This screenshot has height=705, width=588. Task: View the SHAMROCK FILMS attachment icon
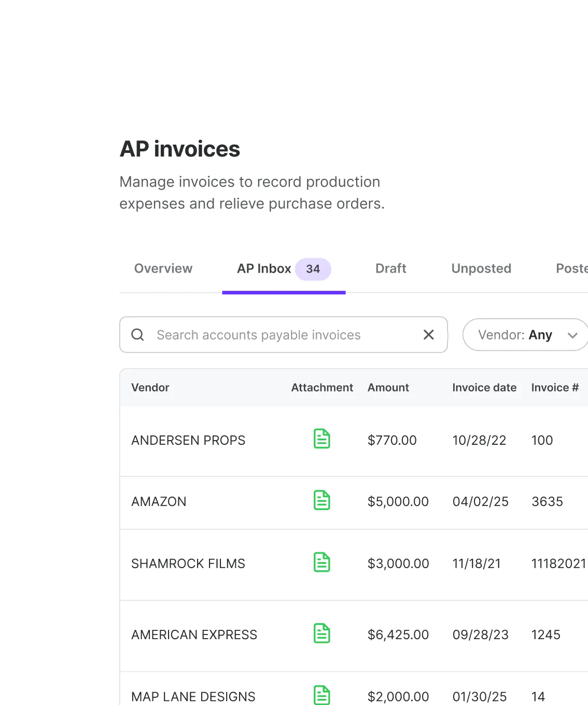coord(322,562)
